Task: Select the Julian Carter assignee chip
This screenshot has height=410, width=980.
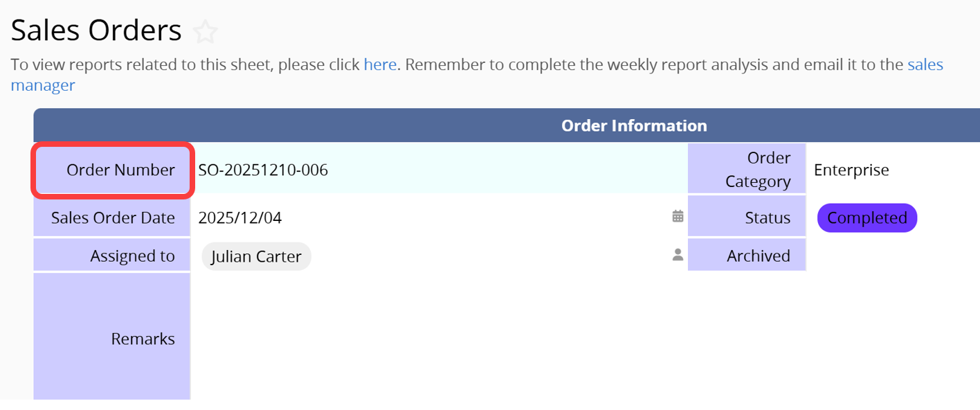Action: click(256, 256)
